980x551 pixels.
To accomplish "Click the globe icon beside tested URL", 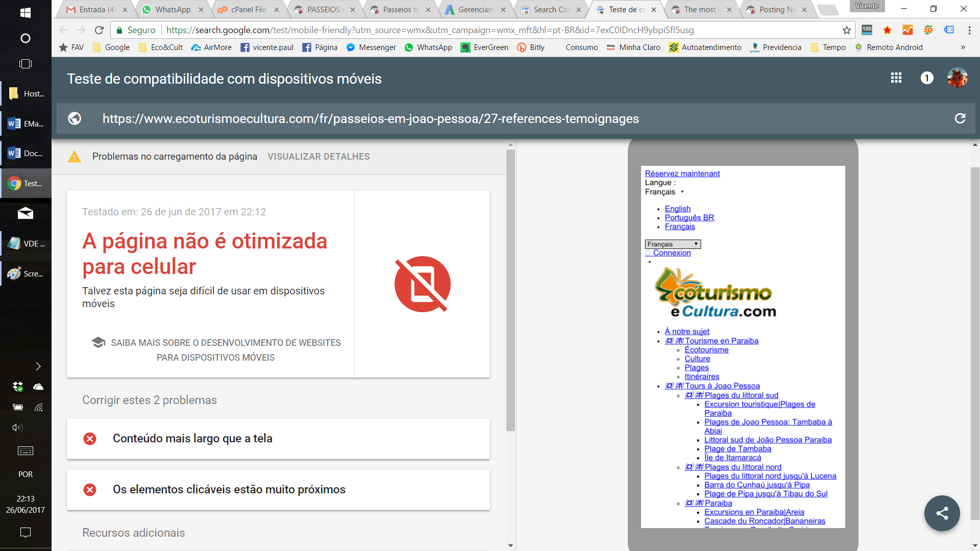I will pos(75,118).
